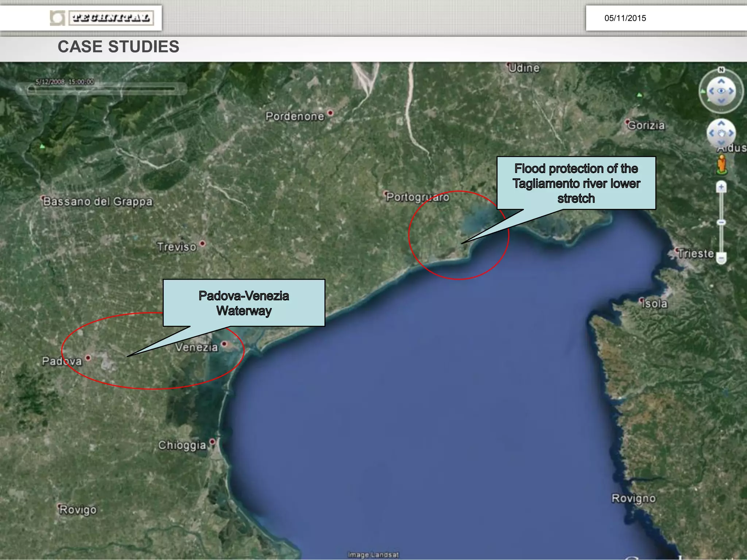747x560 pixels.
Task: Pick the orange Street View pegman
Action: pyautogui.click(x=721, y=164)
